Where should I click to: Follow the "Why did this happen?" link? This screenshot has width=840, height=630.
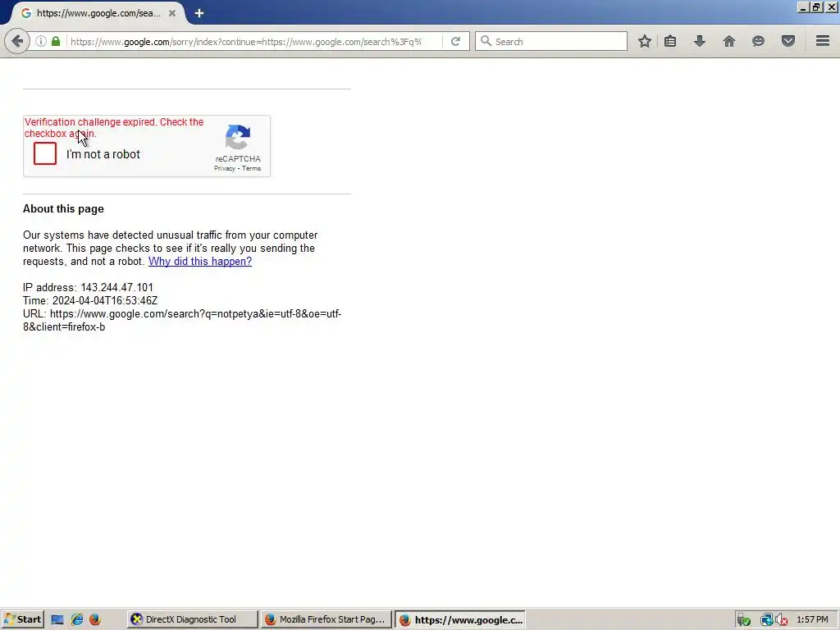point(200,262)
